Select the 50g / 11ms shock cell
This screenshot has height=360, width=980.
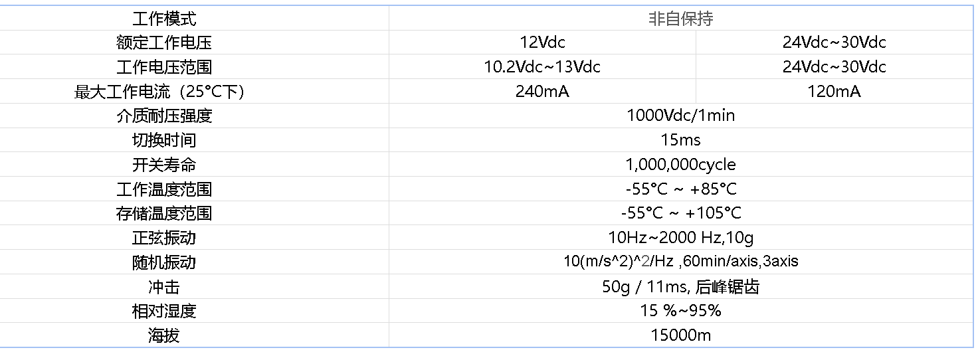tap(681, 286)
